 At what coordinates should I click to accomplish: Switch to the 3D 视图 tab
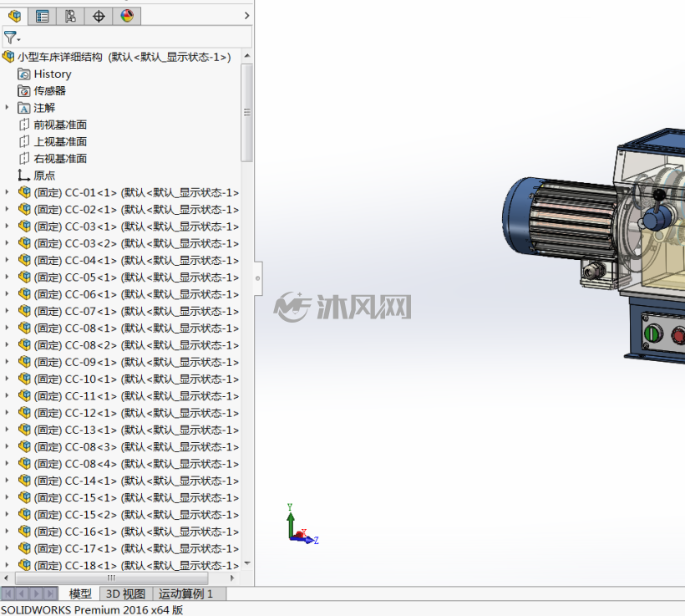[126, 593]
